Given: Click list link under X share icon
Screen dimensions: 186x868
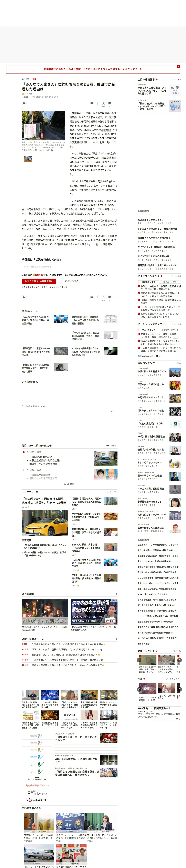Looking at the screenshot, I should pos(103,106).
